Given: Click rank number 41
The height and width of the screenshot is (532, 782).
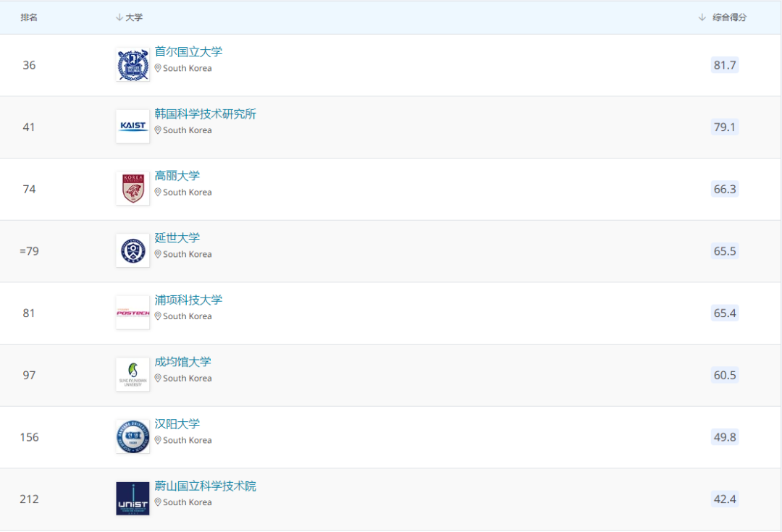Looking at the screenshot, I should coord(29,127).
